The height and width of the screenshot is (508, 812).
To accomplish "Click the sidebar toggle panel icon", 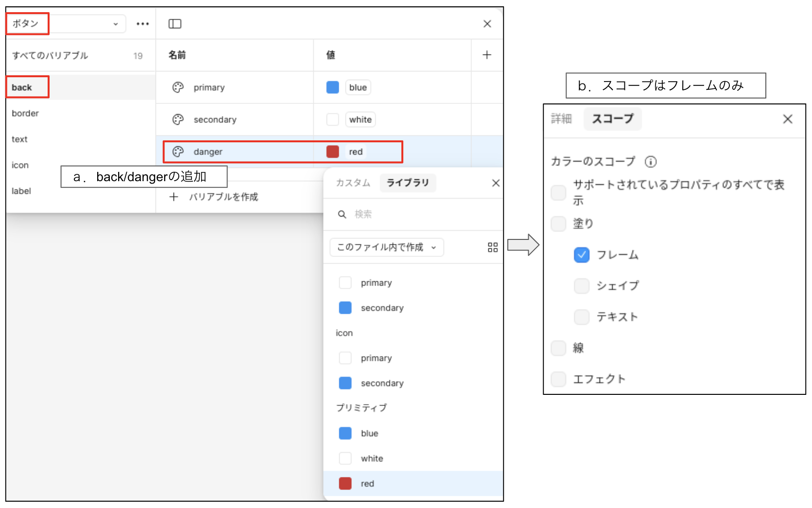I will 174,24.
